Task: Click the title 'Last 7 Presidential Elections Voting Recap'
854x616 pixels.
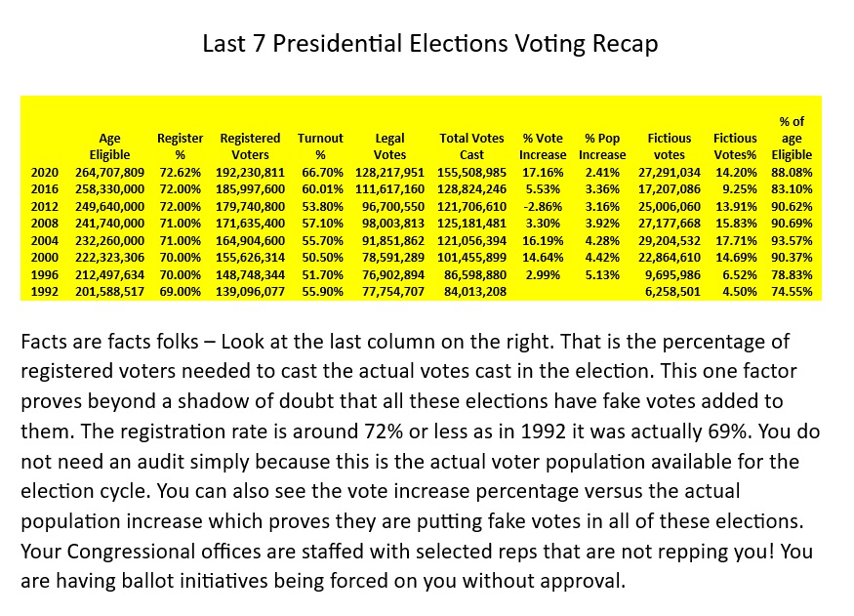Action: point(429,44)
